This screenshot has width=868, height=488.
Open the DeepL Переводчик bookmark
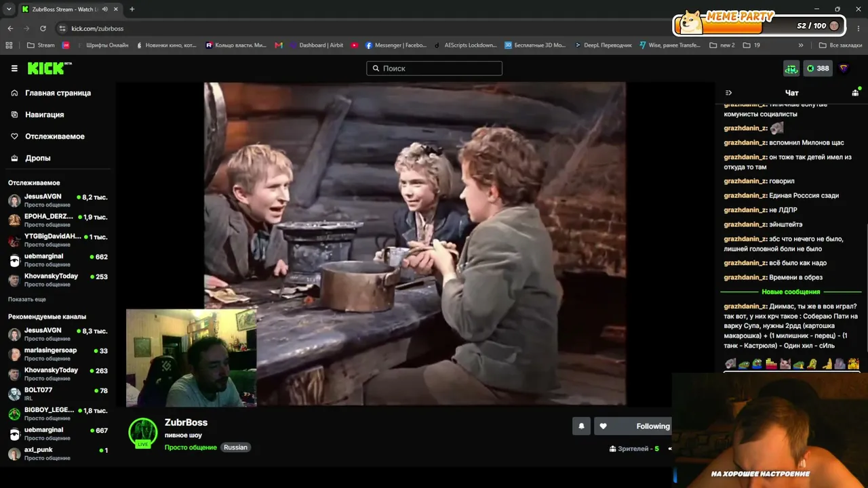(603, 45)
